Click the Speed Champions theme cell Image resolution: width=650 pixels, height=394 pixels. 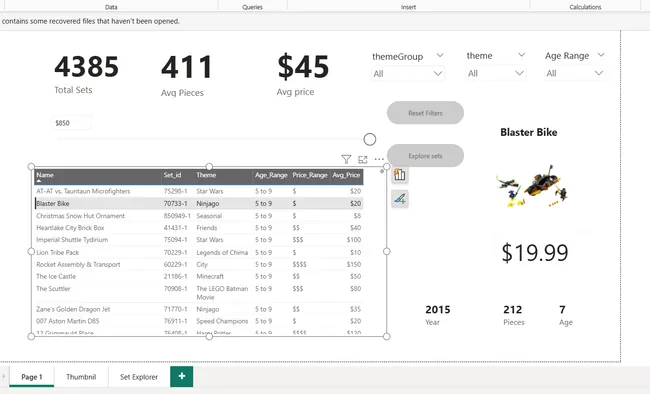tap(222, 321)
